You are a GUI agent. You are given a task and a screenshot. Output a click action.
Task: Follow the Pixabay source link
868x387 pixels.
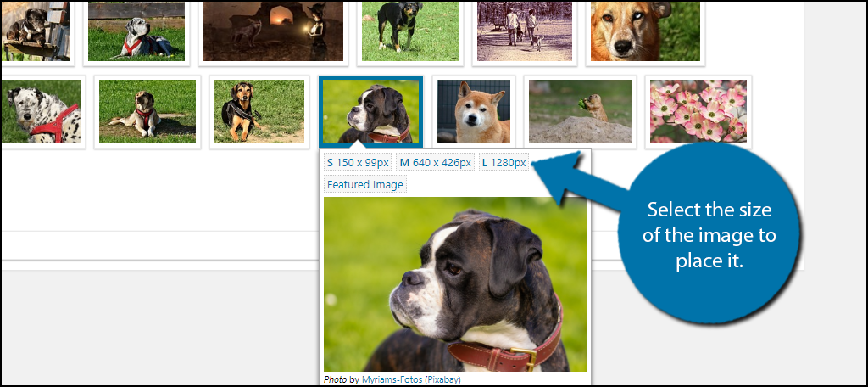(x=442, y=379)
